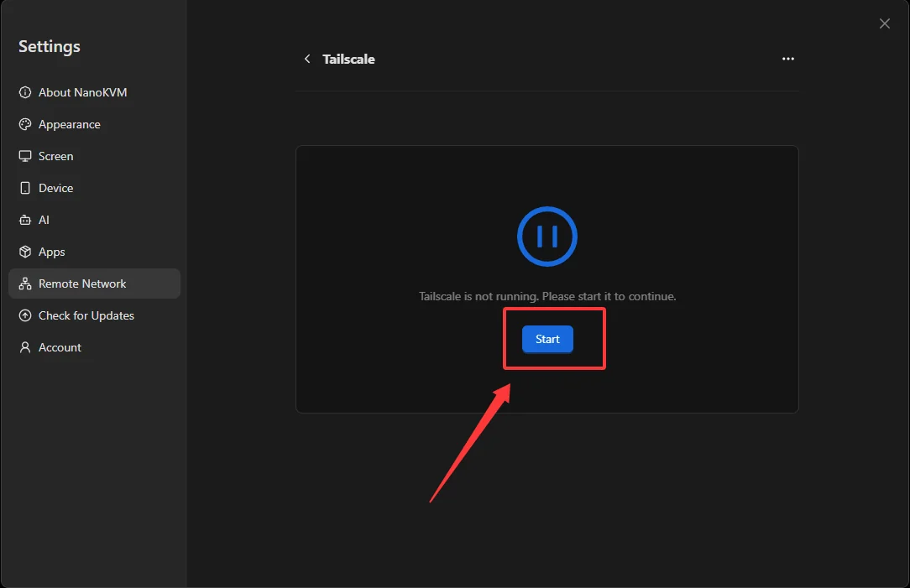Screen dimensions: 910x588
Task: Select Remote Network in the sidebar
Action: pyautogui.click(x=94, y=284)
